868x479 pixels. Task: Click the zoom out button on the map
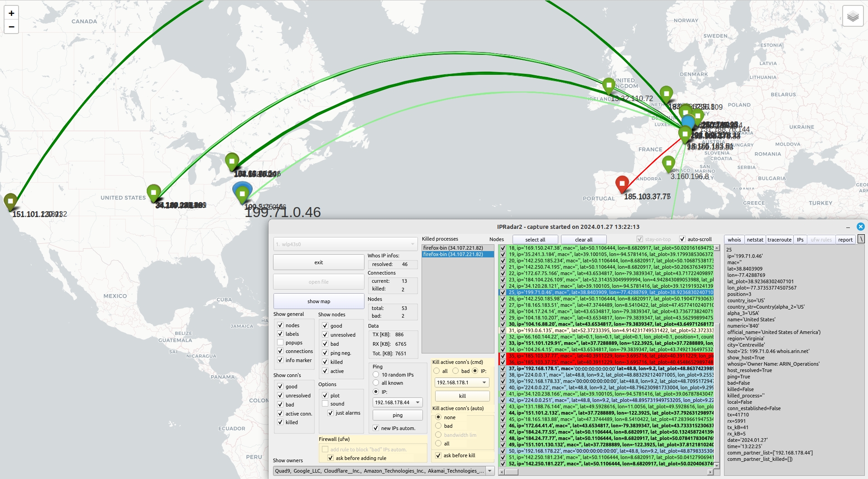pyautogui.click(x=11, y=27)
